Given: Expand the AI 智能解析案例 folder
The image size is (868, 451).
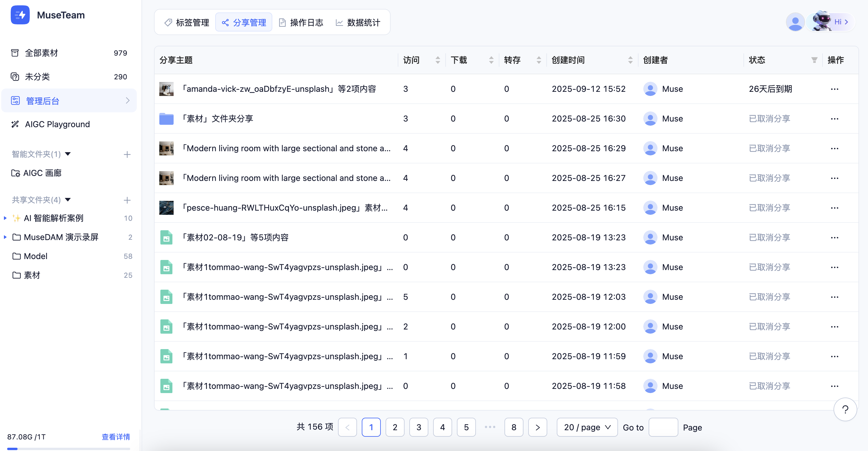Looking at the screenshot, I should [x=5, y=218].
